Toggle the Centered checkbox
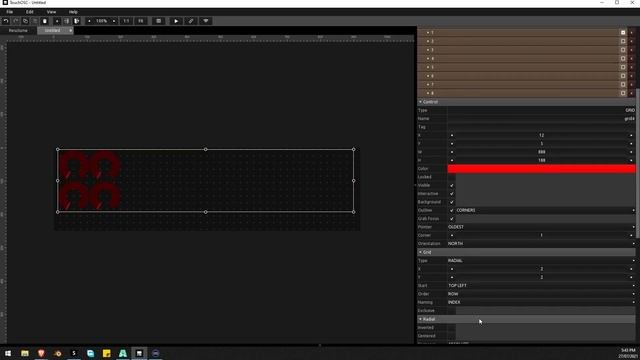Screen dimensions: 640x360 [x=451, y=336]
